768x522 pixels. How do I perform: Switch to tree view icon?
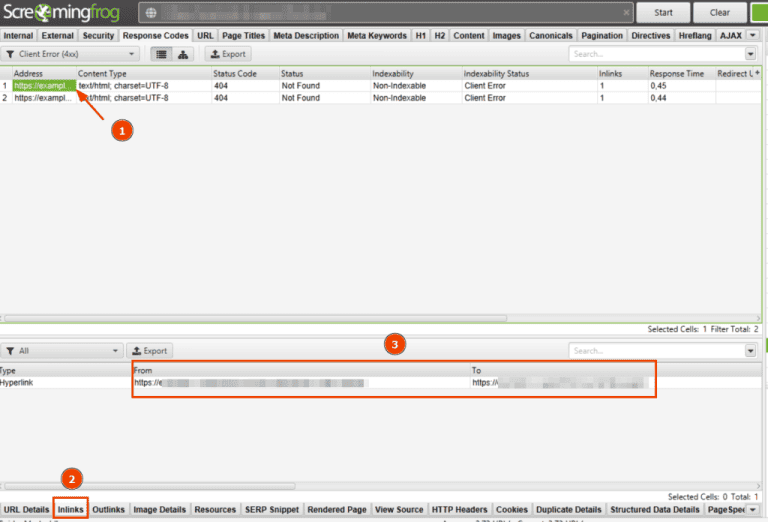183,54
